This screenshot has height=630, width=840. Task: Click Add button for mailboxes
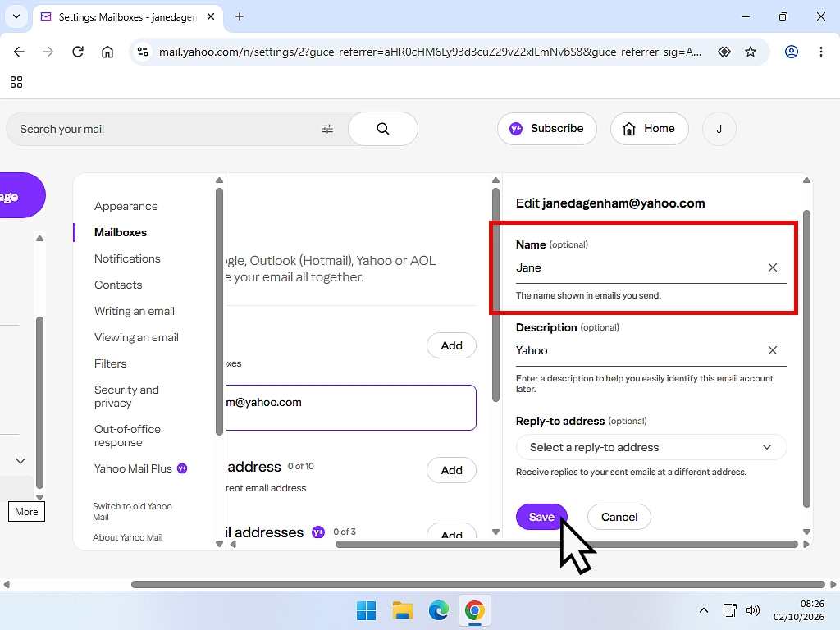click(x=452, y=345)
